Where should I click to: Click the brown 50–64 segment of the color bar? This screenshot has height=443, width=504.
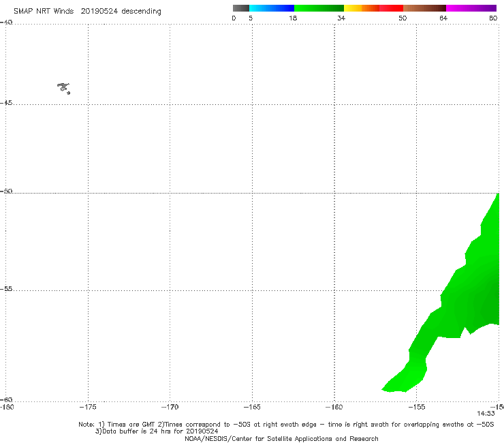click(x=424, y=8)
